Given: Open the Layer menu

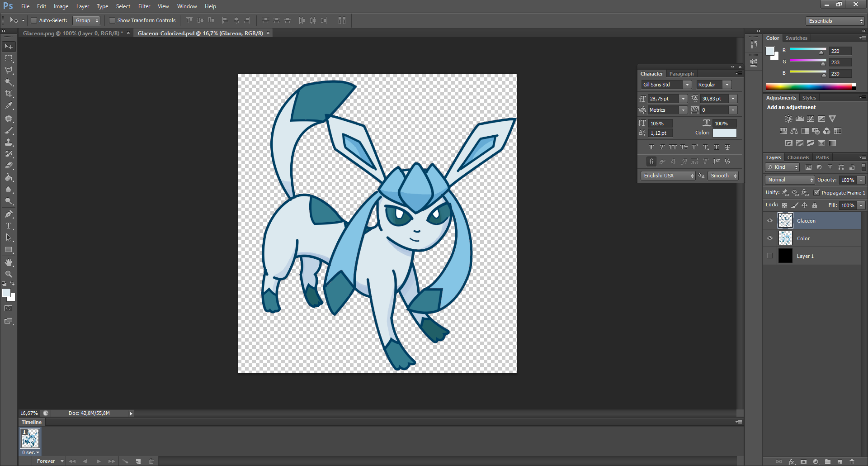Looking at the screenshot, I should pos(83,6).
